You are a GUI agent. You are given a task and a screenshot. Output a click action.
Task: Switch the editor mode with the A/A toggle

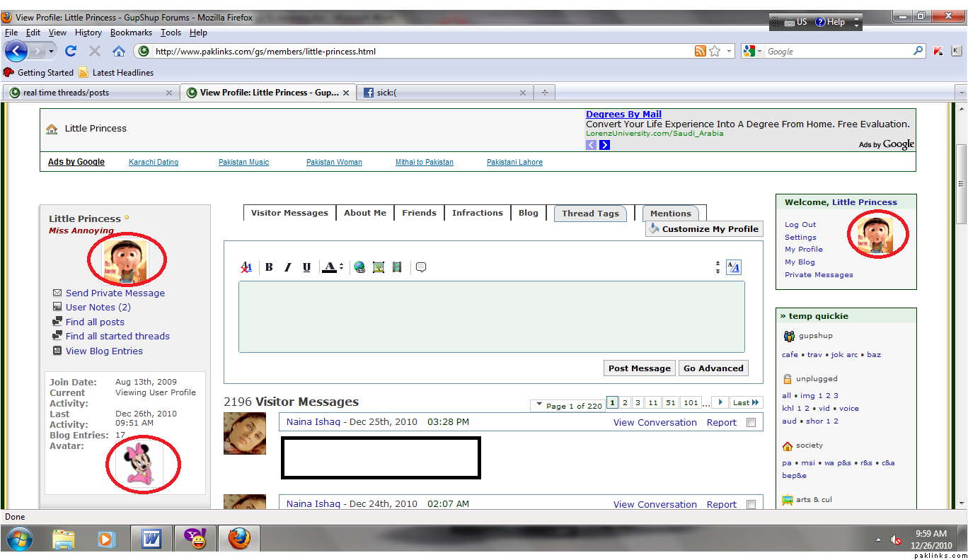(x=734, y=267)
